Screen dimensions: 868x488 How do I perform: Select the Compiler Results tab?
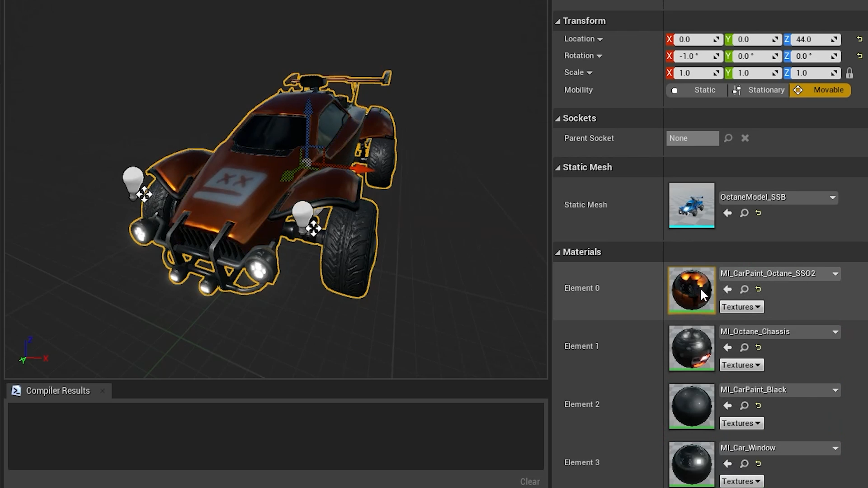pos(57,391)
